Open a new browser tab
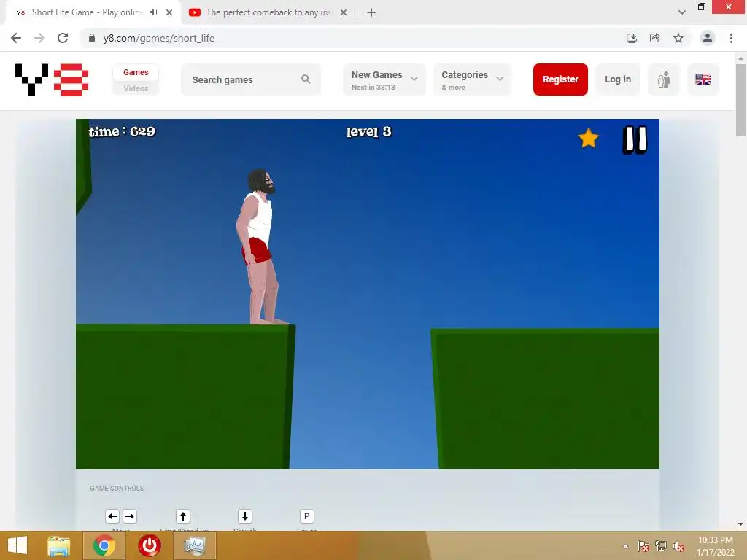 (x=371, y=12)
